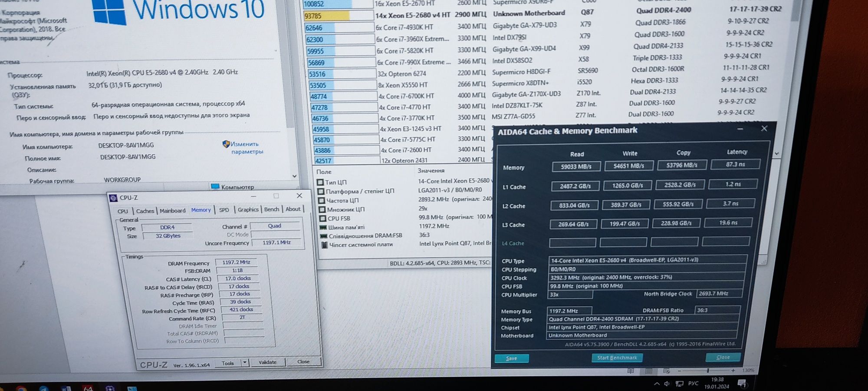Open the SPD tab in CPU-Z
The width and height of the screenshot is (868, 391).
[224, 210]
